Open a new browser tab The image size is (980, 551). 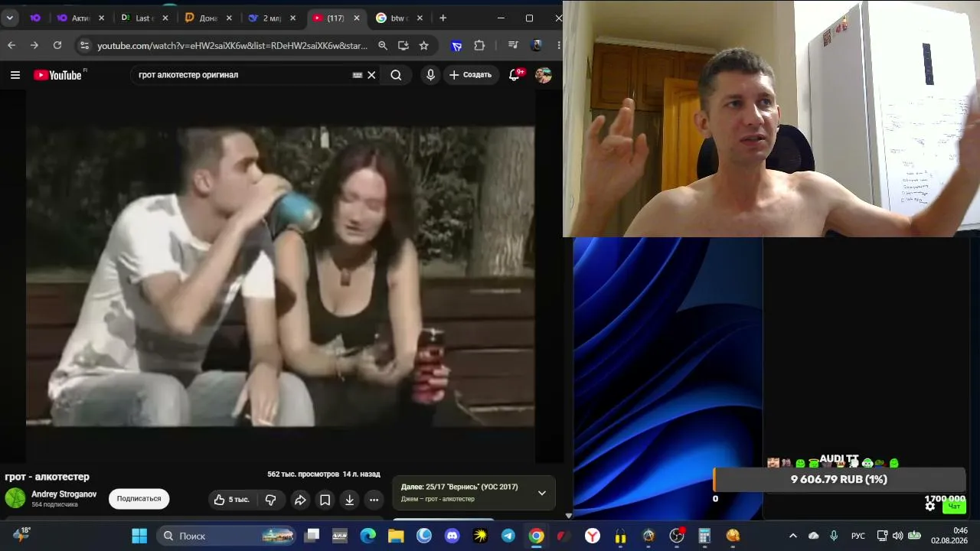[x=443, y=18]
